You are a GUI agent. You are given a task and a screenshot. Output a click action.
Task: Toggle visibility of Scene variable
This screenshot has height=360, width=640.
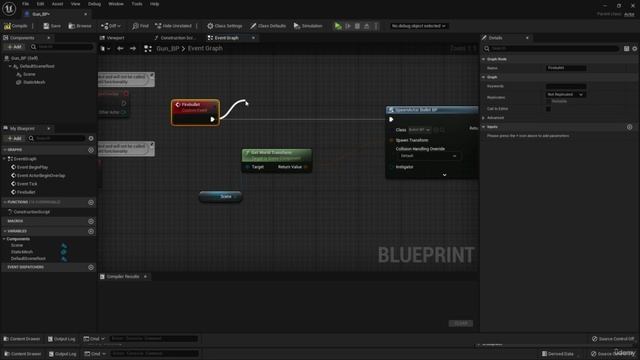[64, 246]
